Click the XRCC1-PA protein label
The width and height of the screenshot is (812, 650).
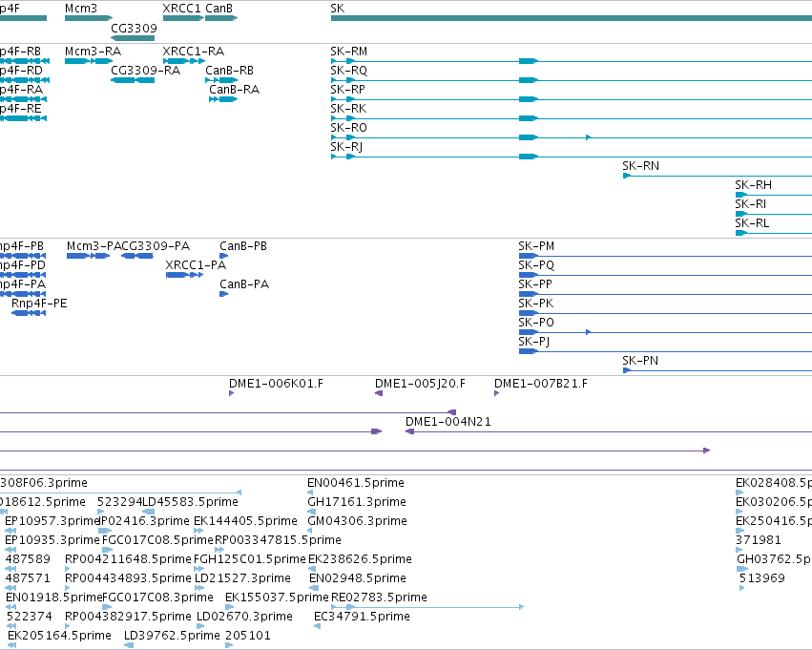tap(196, 265)
